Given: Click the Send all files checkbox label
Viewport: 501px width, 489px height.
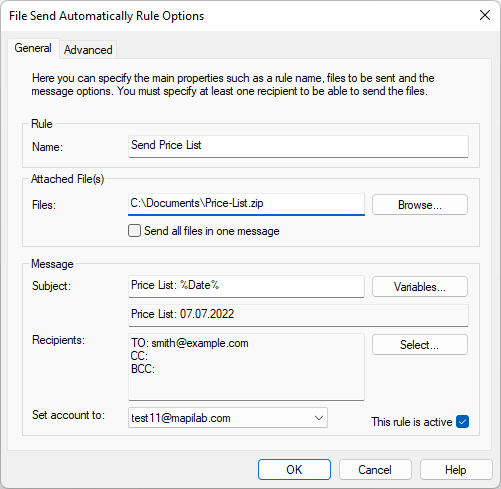Looking at the screenshot, I should 212,231.
